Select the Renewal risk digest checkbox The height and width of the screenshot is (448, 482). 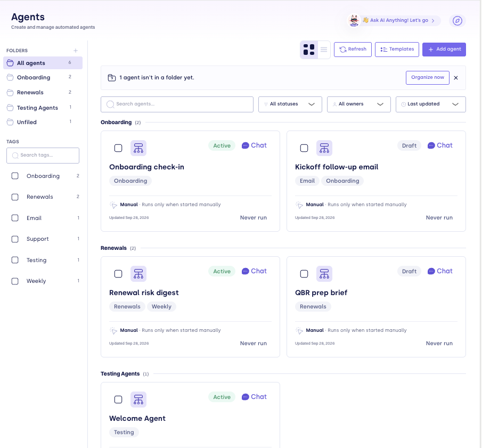tap(118, 274)
